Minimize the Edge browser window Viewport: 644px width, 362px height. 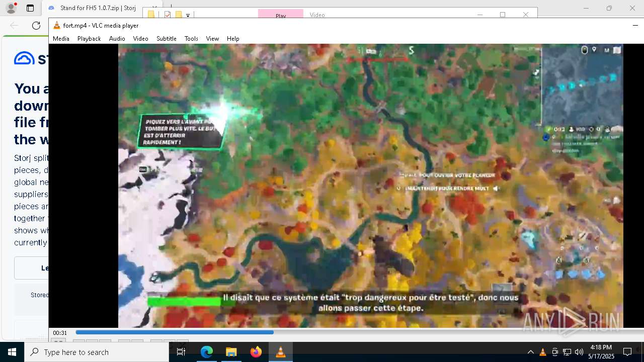[586, 8]
